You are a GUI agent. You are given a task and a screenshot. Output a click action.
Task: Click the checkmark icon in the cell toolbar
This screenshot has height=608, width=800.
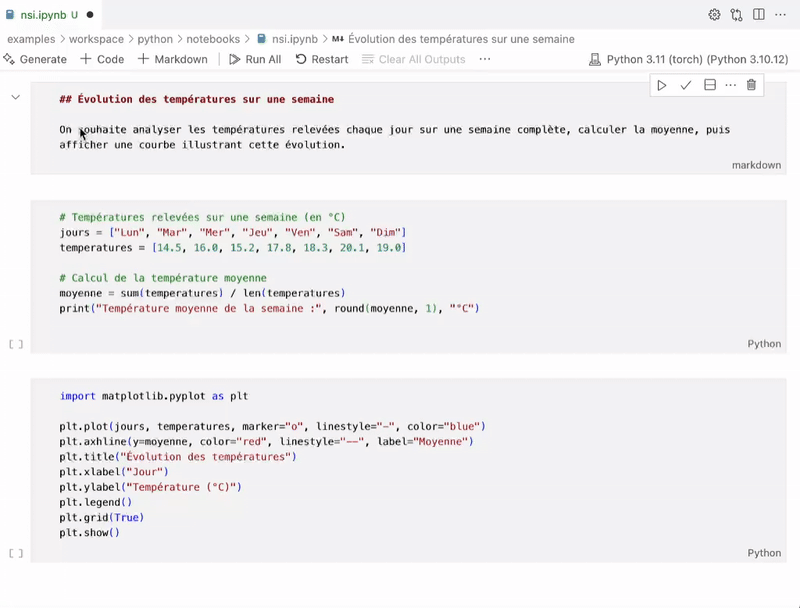coord(687,85)
